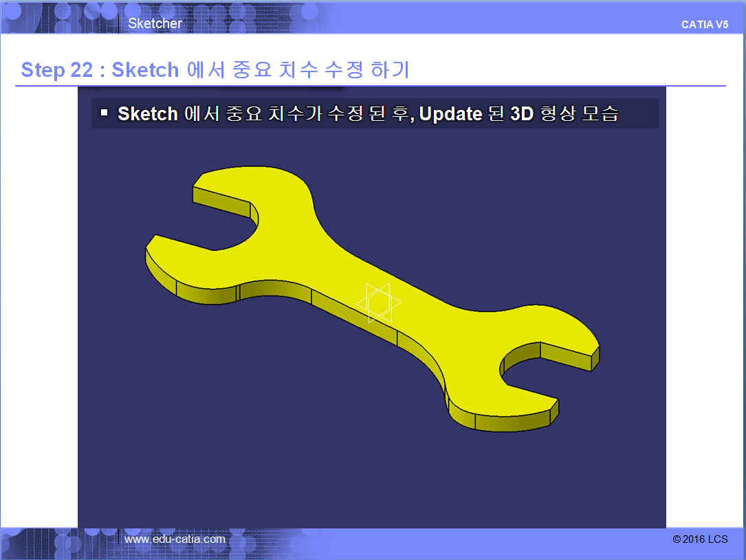
Task: Click the Korean text "중요 치수 수정 하기" in title
Action: pyautogui.click(x=298, y=70)
